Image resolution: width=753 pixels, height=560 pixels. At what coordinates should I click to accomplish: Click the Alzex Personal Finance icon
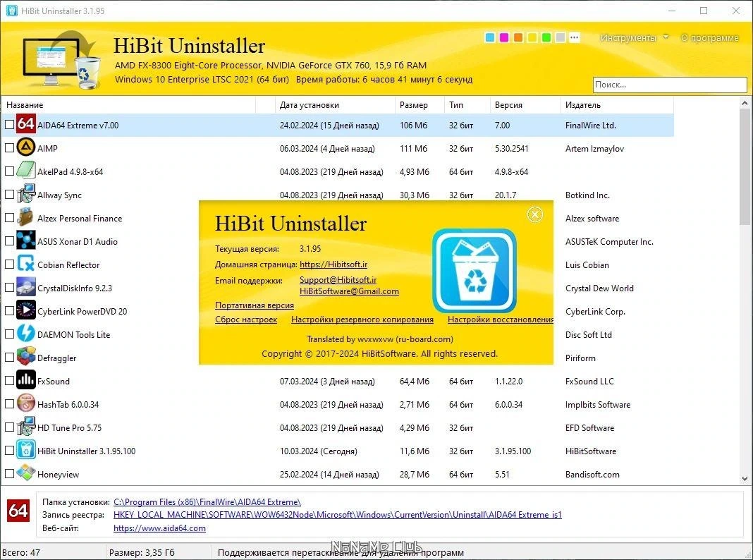pyautogui.click(x=25, y=217)
